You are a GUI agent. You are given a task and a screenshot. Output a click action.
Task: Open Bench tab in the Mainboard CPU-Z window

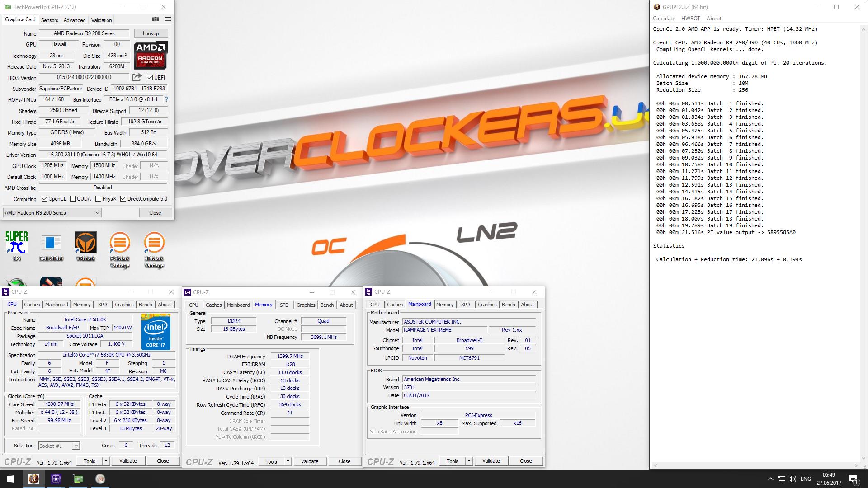pos(508,305)
